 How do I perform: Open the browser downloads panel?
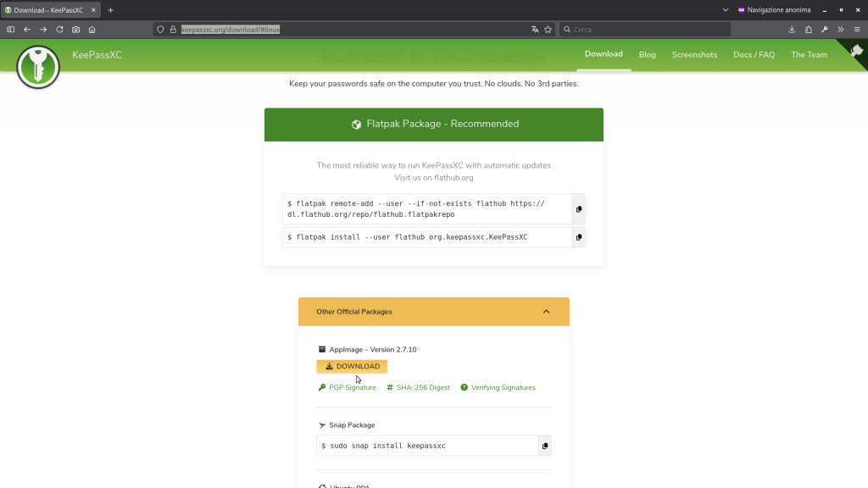[793, 30]
